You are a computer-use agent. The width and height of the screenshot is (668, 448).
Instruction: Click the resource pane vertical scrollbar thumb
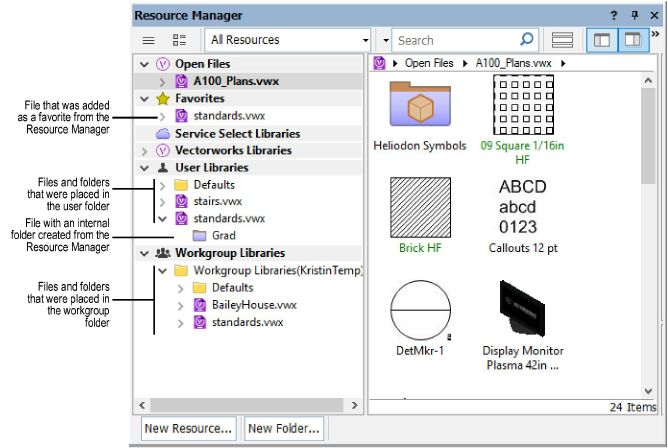[x=648, y=136]
